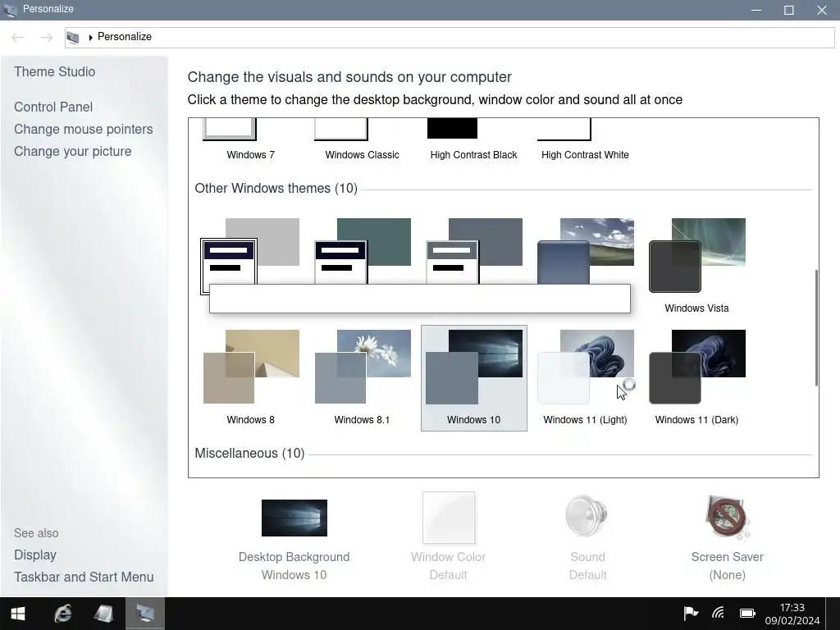Go to Control Panel link
The width and height of the screenshot is (840, 630).
tap(53, 107)
